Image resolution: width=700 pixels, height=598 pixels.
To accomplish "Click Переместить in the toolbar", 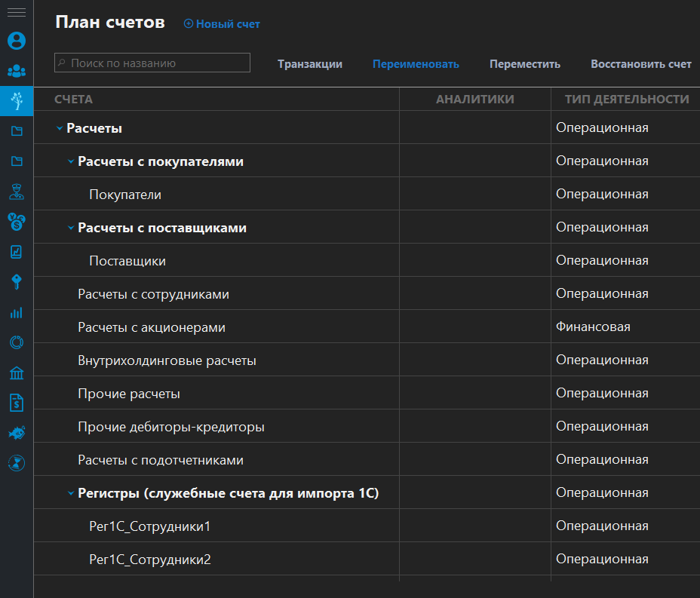I will tap(524, 64).
